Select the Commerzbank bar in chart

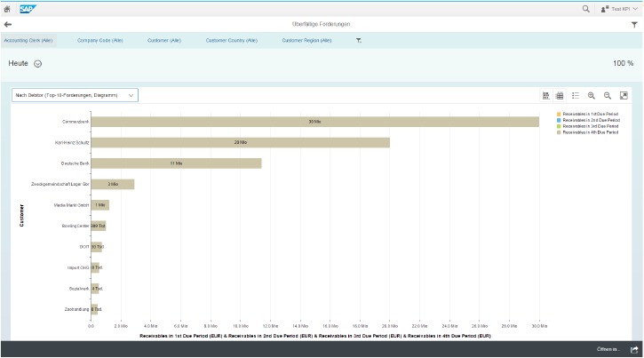[x=314, y=121]
